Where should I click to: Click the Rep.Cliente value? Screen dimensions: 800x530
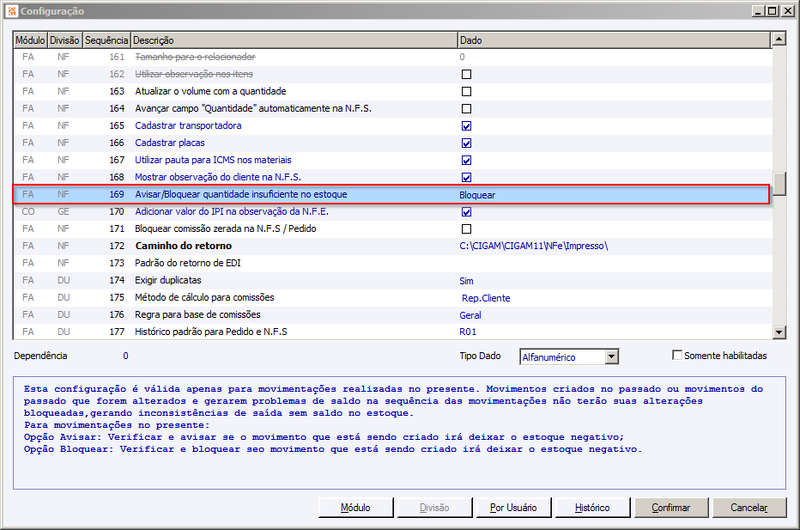[x=486, y=298]
